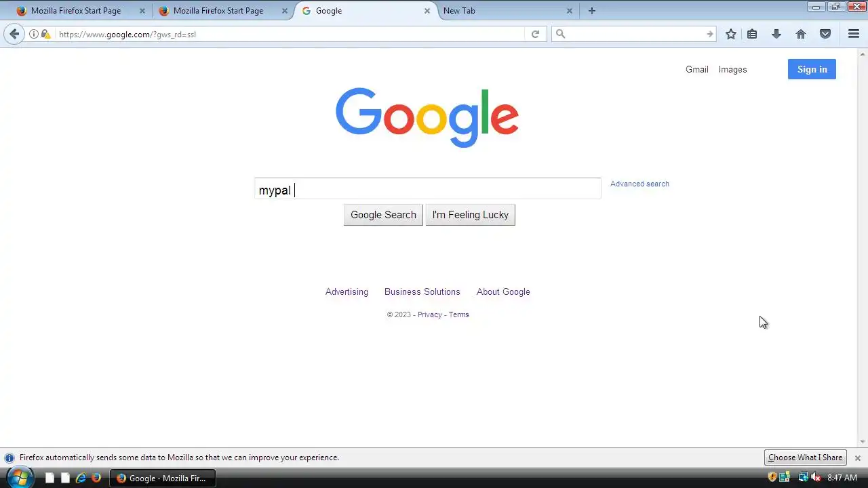Switch to the New Tab tab
Image resolution: width=868 pixels, height=488 pixels.
[x=507, y=11]
